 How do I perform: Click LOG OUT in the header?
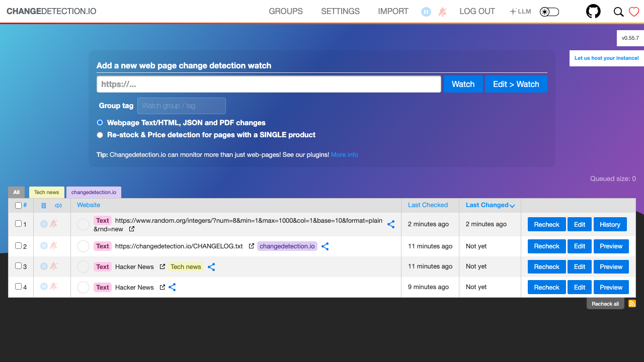coord(477,12)
